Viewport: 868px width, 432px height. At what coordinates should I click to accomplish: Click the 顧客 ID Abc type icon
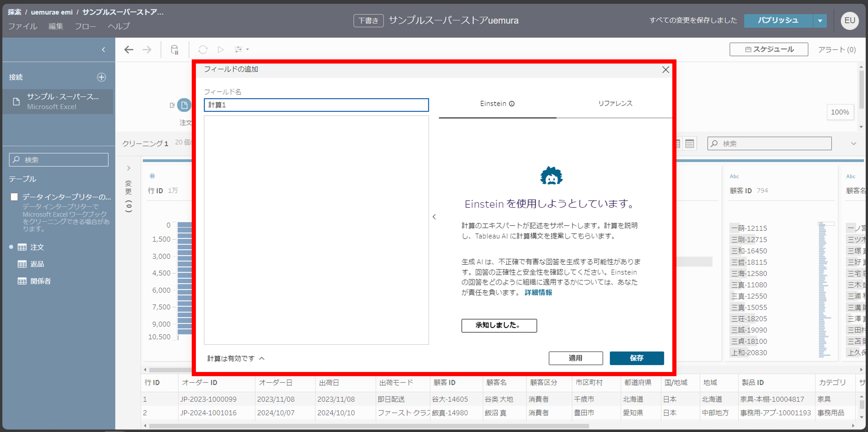[x=734, y=176]
